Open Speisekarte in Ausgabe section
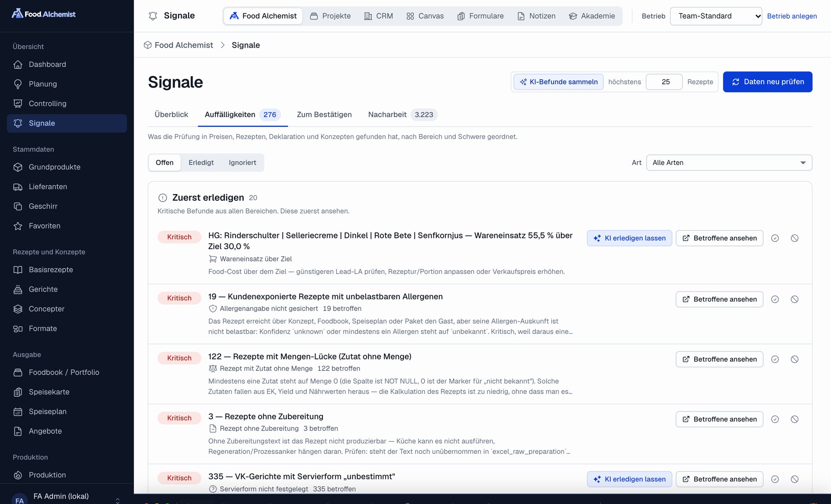 pyautogui.click(x=67, y=392)
